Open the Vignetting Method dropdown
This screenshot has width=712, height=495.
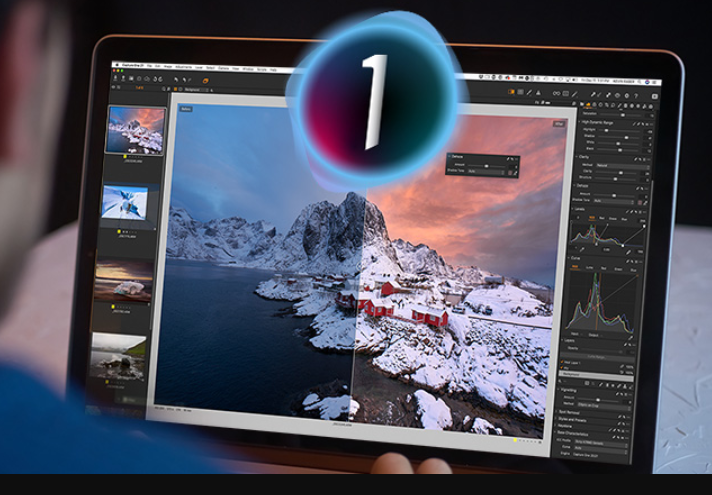click(603, 405)
